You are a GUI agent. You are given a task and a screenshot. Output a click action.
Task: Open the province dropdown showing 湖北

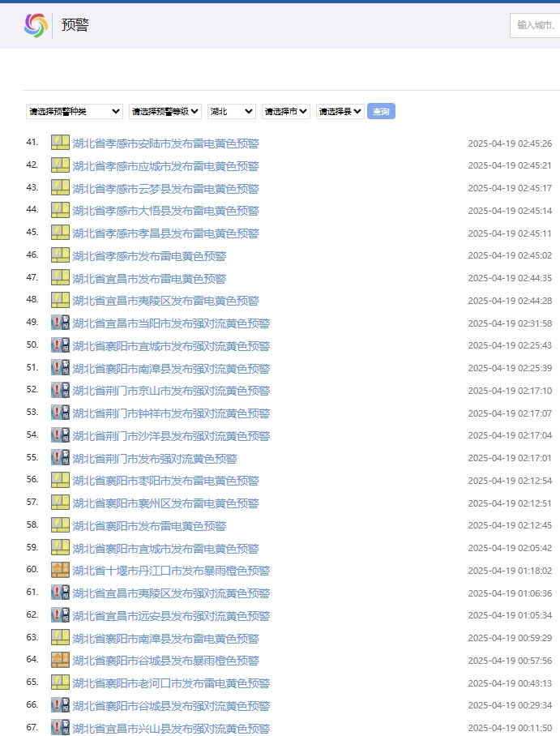(232, 111)
